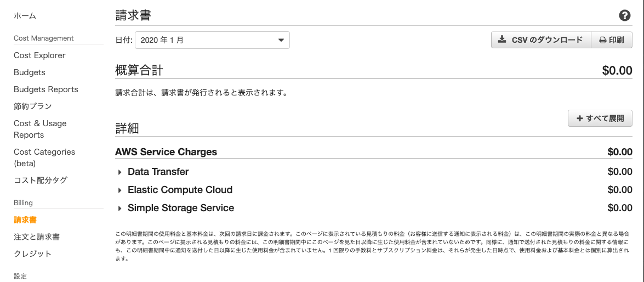This screenshot has width=644, height=282.
Task: Open Cost & Usage Reports link
Action: point(40,129)
